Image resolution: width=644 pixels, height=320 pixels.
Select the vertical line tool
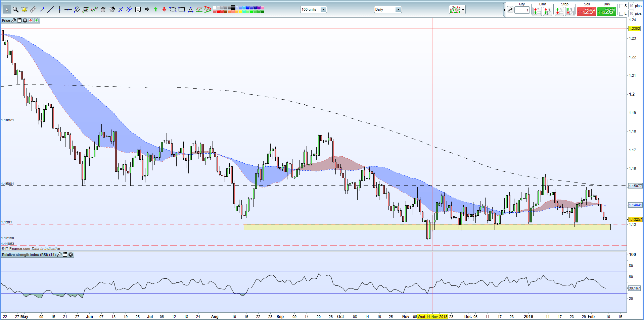tap(59, 9)
